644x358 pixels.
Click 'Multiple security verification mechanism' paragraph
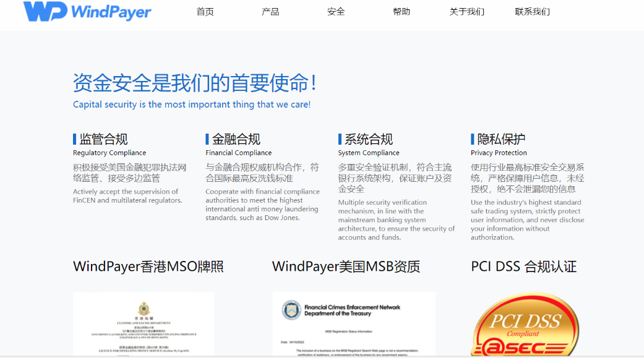point(397,219)
